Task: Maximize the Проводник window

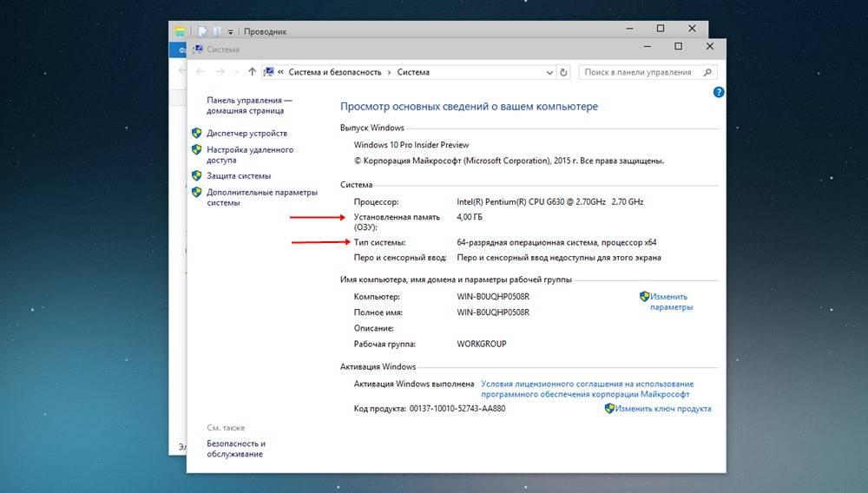Action: [x=661, y=29]
